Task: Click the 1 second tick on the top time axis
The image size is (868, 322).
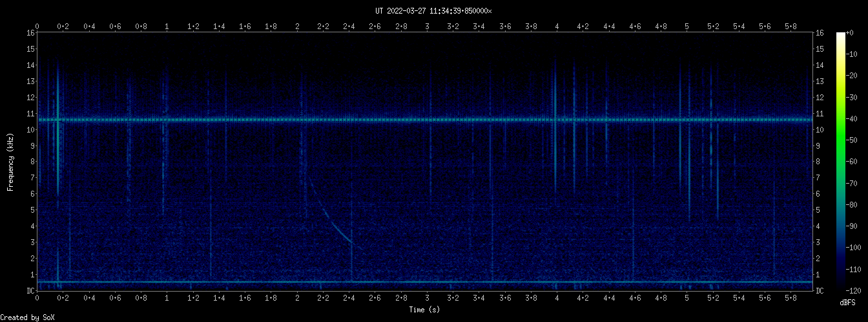Action: tap(167, 26)
